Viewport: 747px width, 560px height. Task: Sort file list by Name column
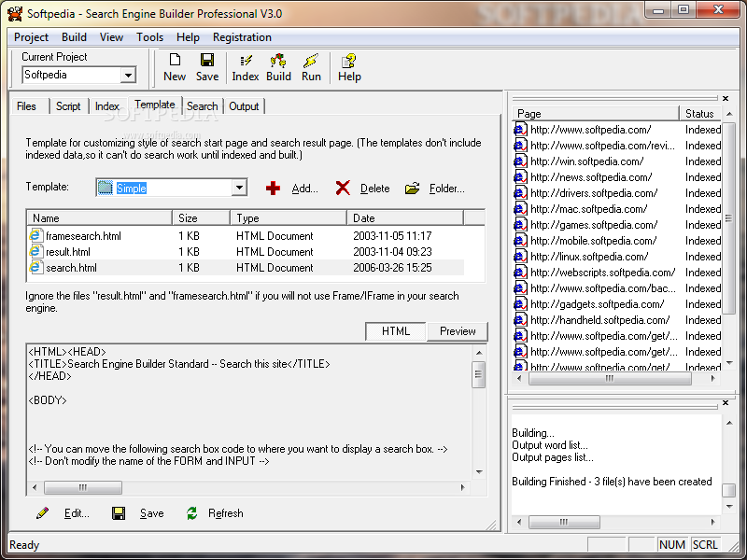(99, 218)
